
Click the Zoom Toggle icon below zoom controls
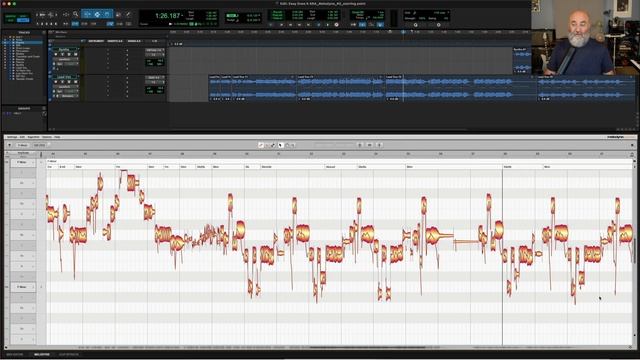[66, 24]
